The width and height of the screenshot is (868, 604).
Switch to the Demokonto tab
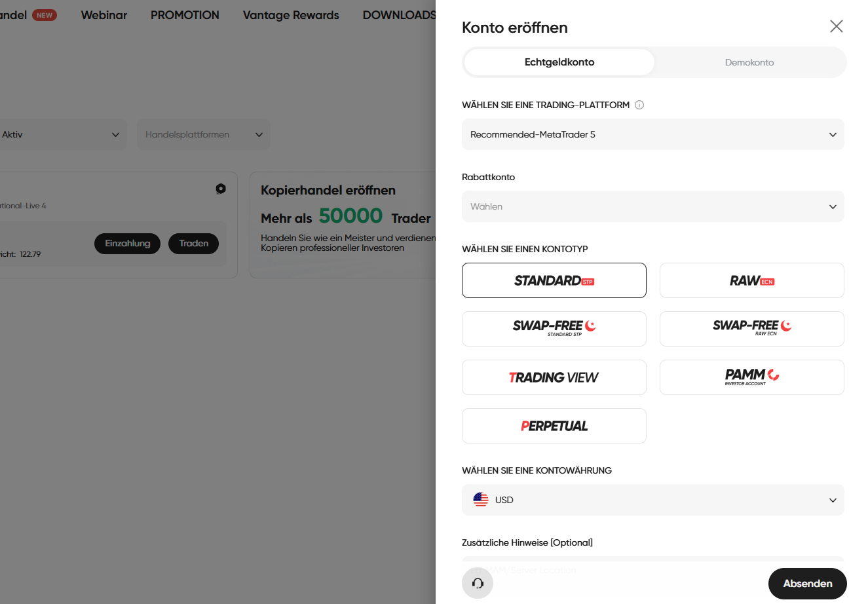(x=749, y=62)
